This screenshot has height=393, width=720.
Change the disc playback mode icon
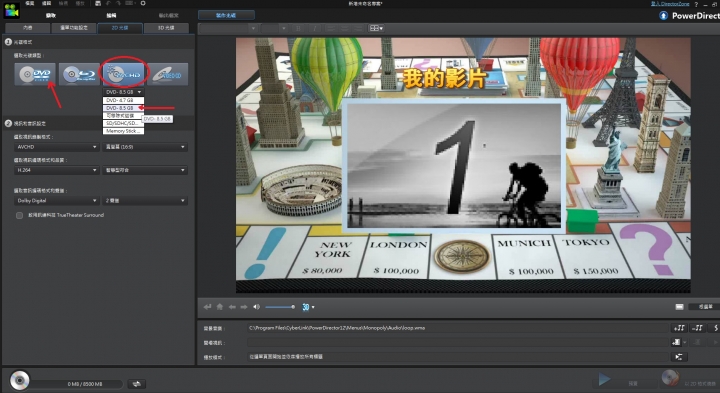[680, 357]
